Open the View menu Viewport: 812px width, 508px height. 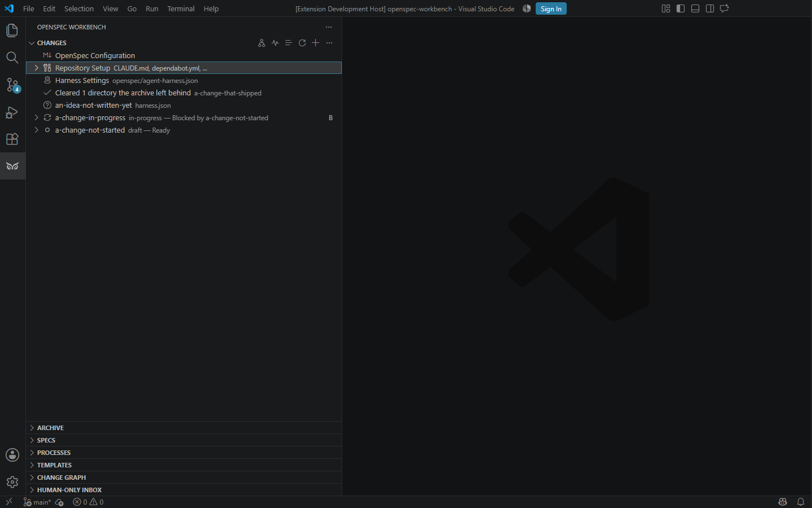111,8
